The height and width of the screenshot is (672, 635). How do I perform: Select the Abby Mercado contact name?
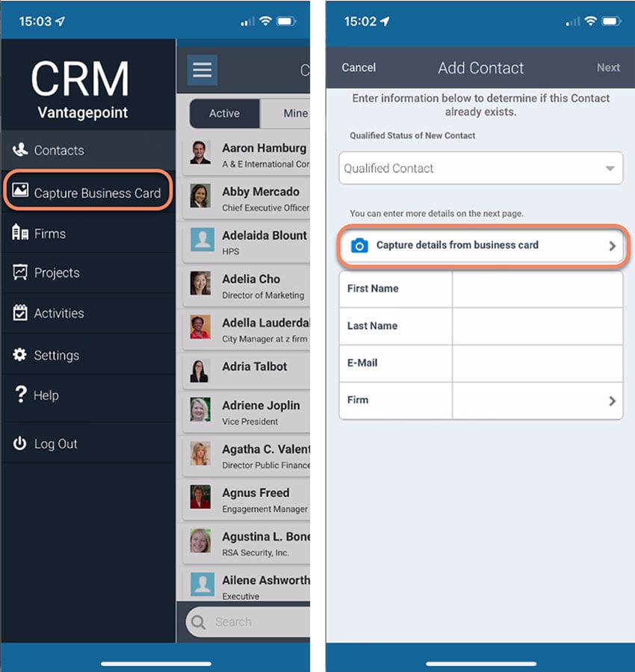(x=261, y=191)
